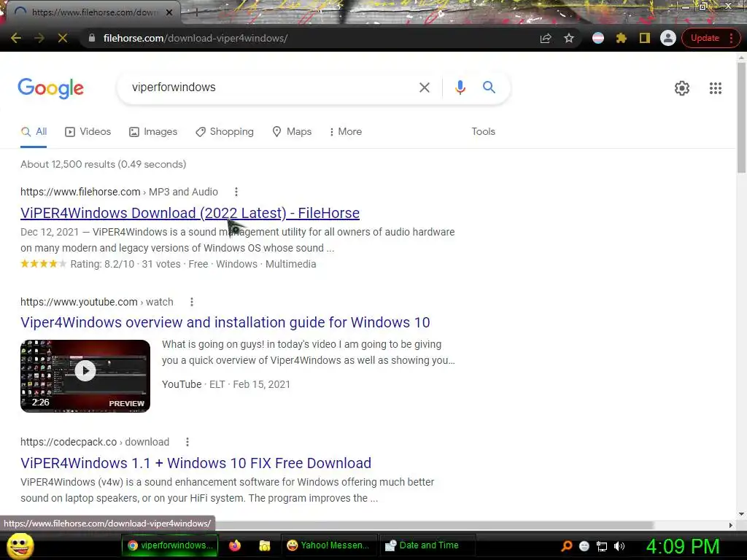
Task: Open Google quick settings gear
Action: point(682,88)
